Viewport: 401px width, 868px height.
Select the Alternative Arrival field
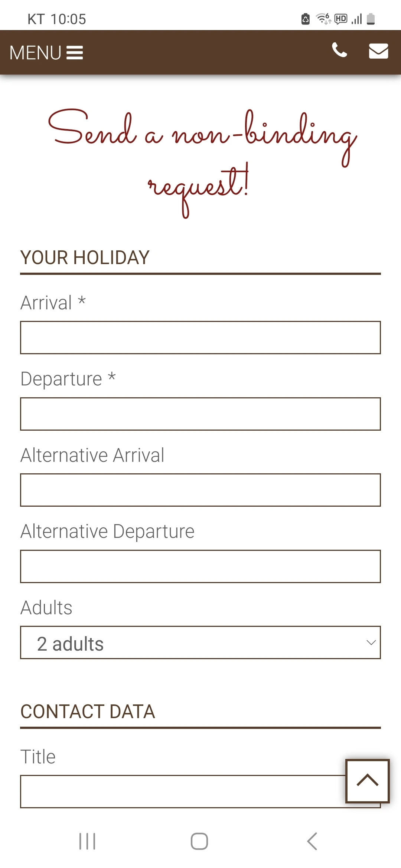pos(200,490)
